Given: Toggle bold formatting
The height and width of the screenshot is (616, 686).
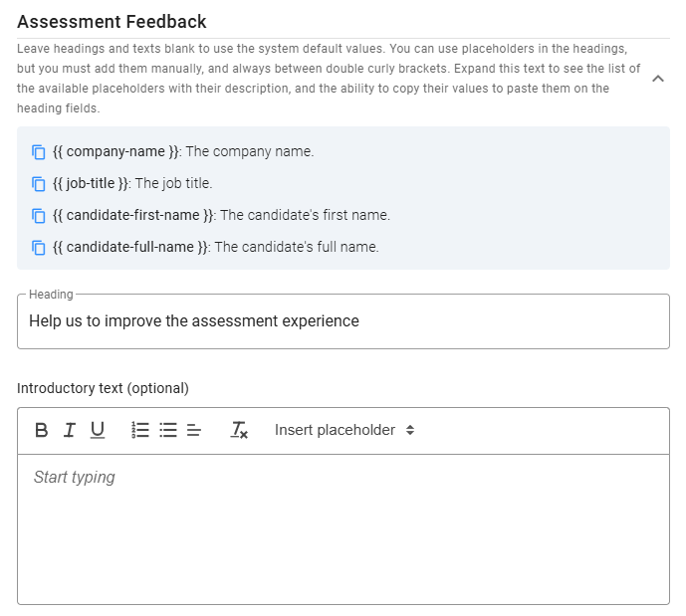Looking at the screenshot, I should click(x=41, y=430).
